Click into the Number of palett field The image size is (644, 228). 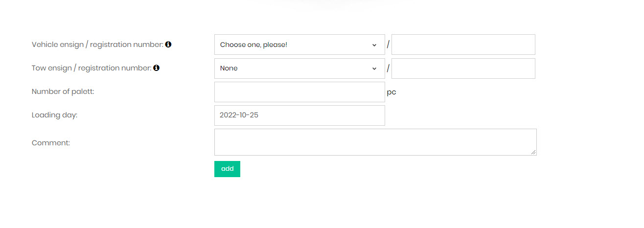click(299, 92)
